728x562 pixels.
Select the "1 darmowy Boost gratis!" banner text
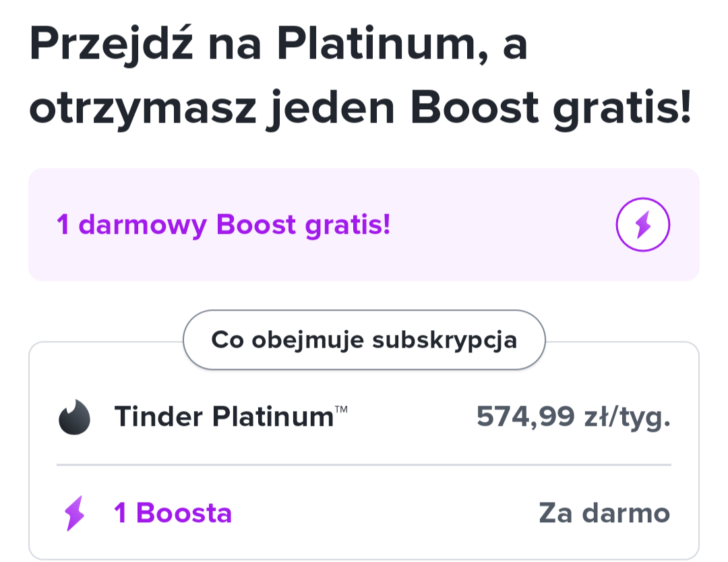pyautogui.click(x=224, y=225)
